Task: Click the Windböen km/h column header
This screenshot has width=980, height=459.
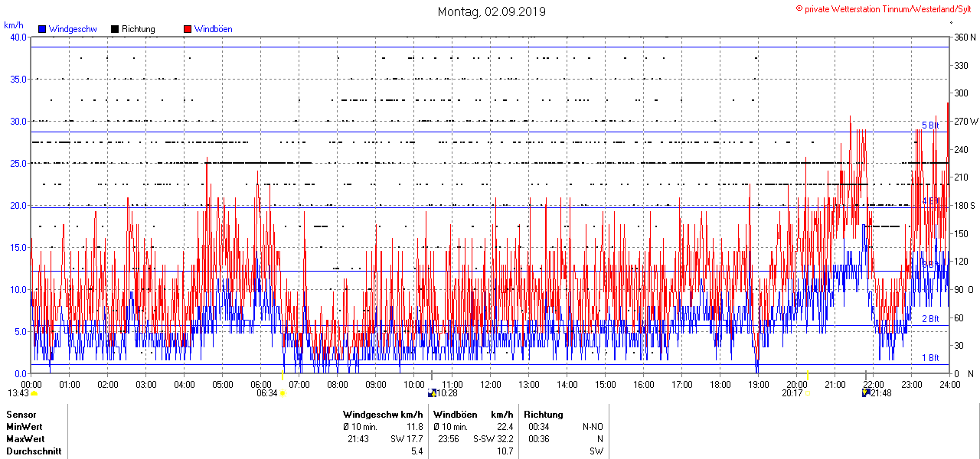Action: 472,415
